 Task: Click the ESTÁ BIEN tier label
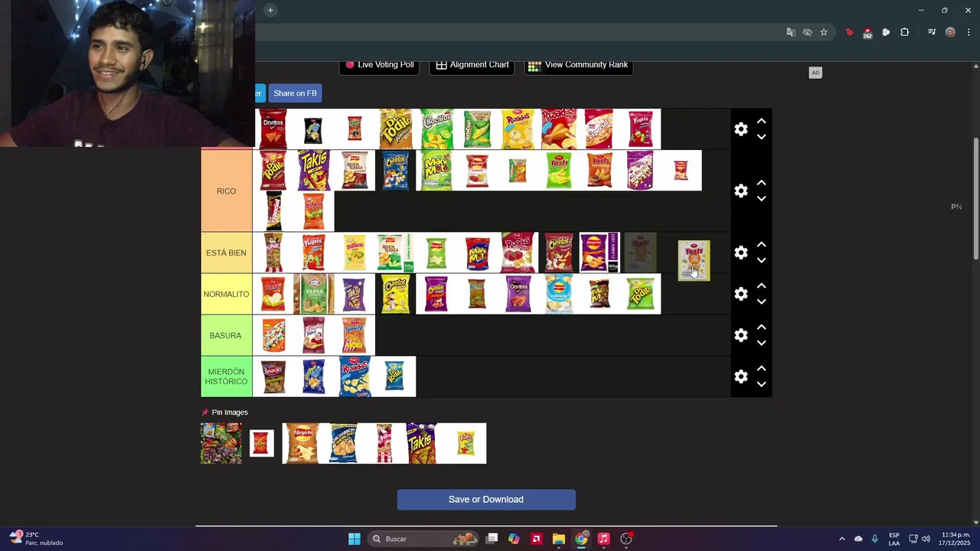point(226,253)
